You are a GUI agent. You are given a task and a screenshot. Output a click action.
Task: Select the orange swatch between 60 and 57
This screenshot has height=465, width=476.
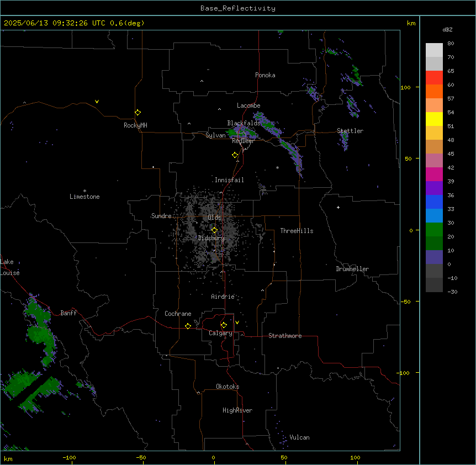[x=434, y=91]
